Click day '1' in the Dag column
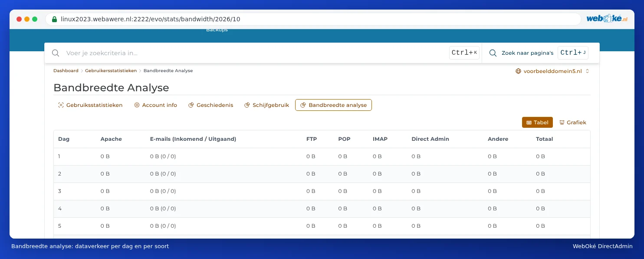Screen dimensions: 644x259 point(59,156)
